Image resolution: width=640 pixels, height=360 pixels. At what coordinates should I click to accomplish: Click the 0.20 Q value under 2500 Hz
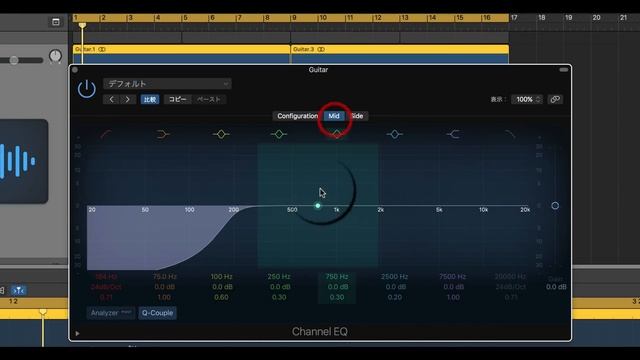(x=395, y=297)
